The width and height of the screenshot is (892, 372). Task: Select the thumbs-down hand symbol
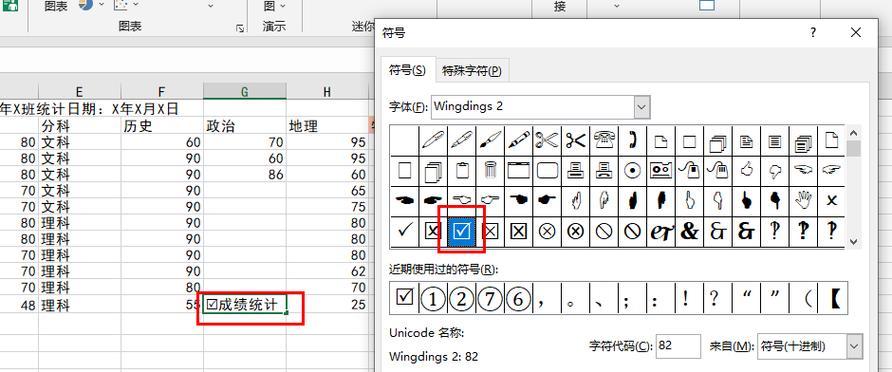pos(775,170)
